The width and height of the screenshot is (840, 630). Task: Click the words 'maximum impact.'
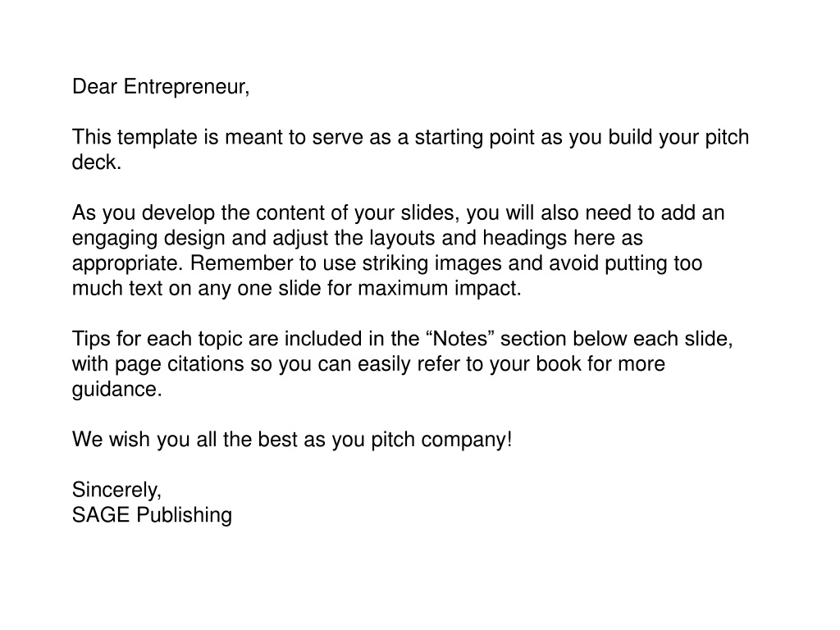coord(440,289)
